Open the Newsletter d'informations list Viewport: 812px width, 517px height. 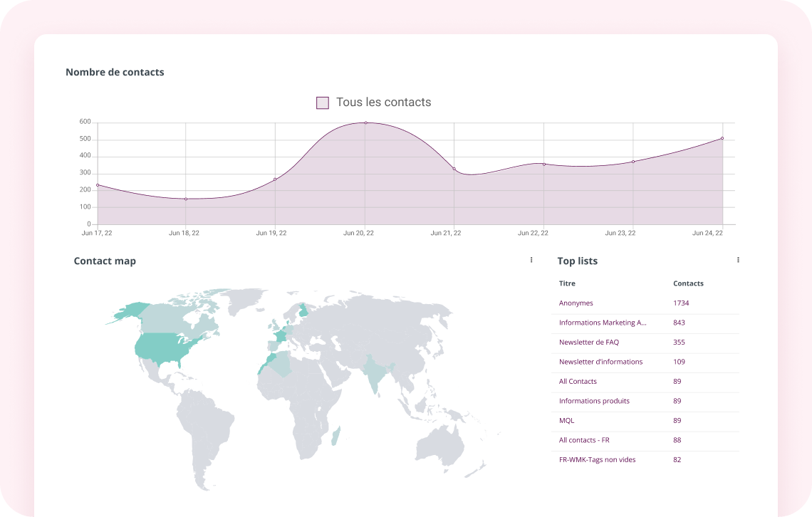tap(600, 362)
